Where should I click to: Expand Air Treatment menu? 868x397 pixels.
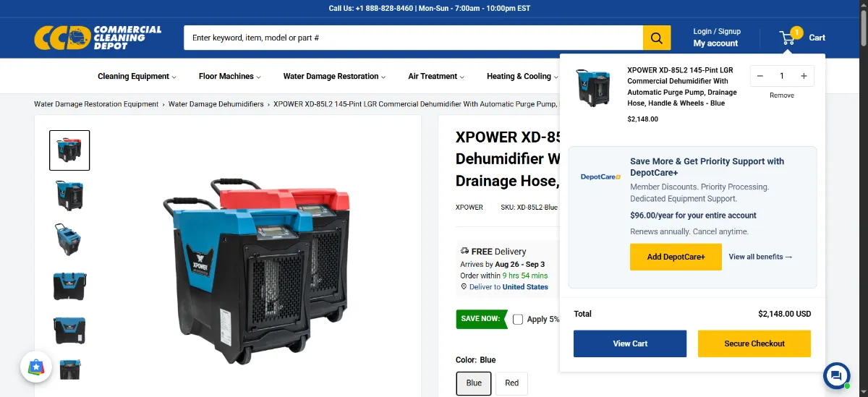[436, 76]
